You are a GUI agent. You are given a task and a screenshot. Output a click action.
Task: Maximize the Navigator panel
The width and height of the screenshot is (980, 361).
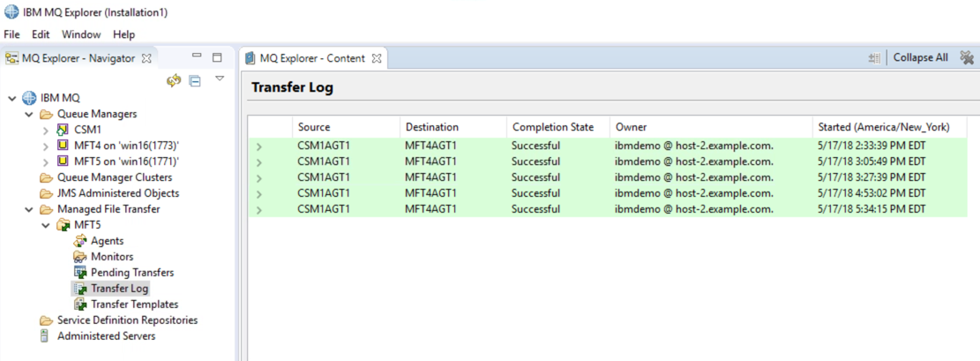point(217,57)
